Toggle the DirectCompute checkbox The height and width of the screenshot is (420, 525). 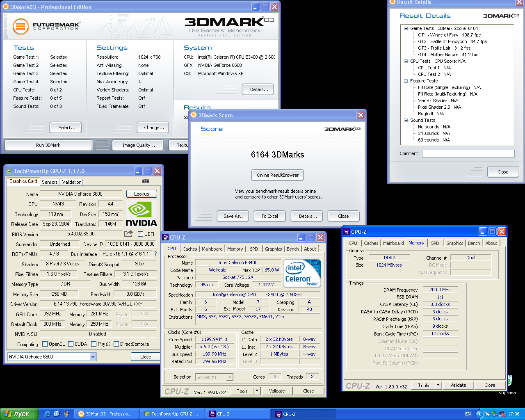pos(116,344)
